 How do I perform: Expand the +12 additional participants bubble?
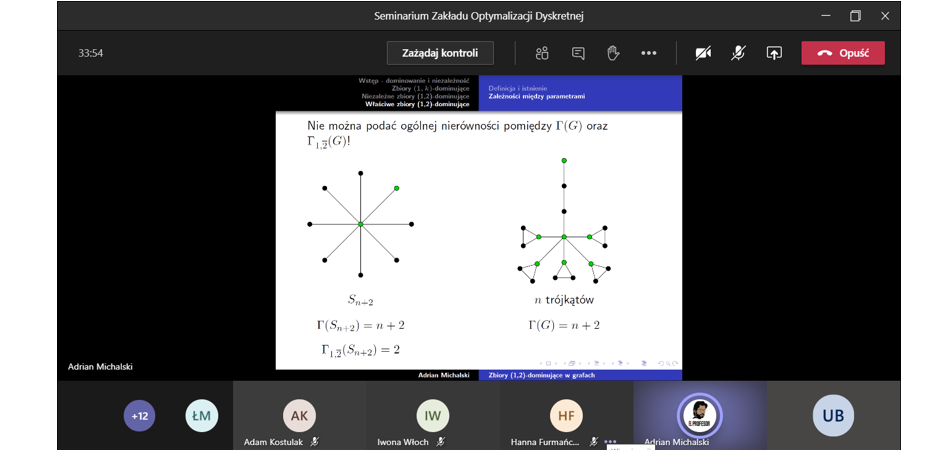(x=139, y=415)
